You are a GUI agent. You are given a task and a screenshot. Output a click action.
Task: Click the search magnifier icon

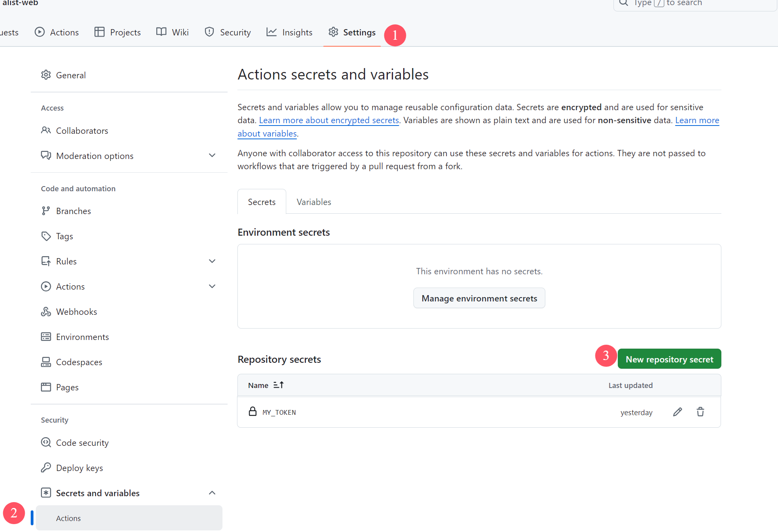(x=624, y=3)
